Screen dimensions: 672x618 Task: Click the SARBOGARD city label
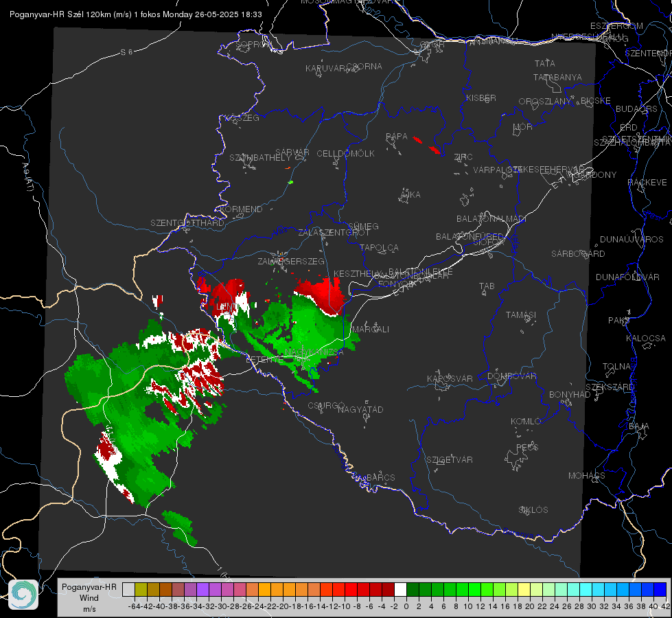578,254
